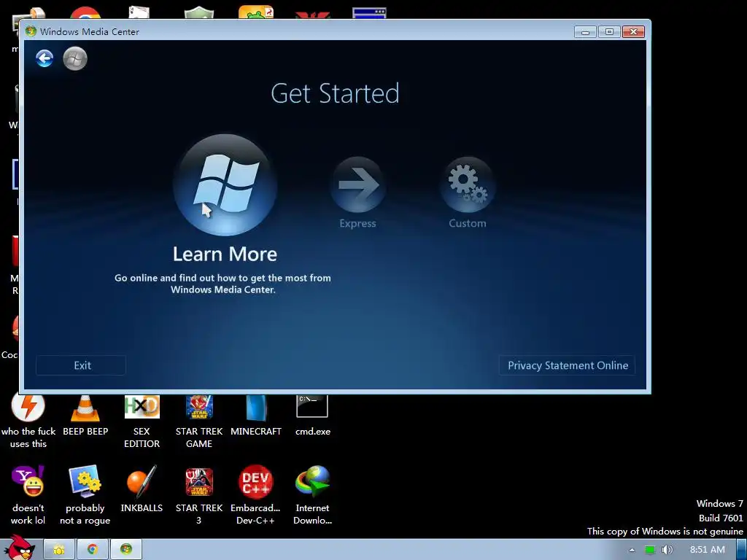Click the Windows Media Center taskbar button
This screenshot has height=560, width=747.
coord(126,550)
